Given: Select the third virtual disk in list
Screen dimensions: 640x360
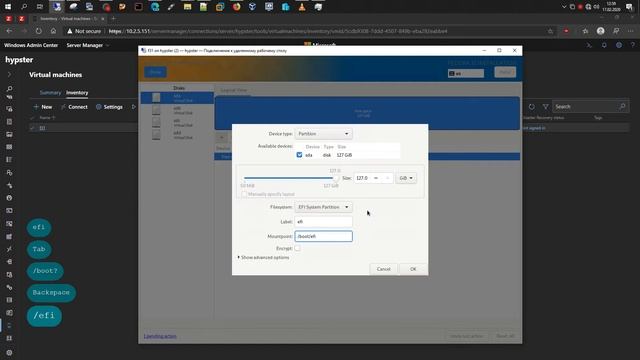Looking at the screenshot, I should pyautogui.click(x=177, y=122).
